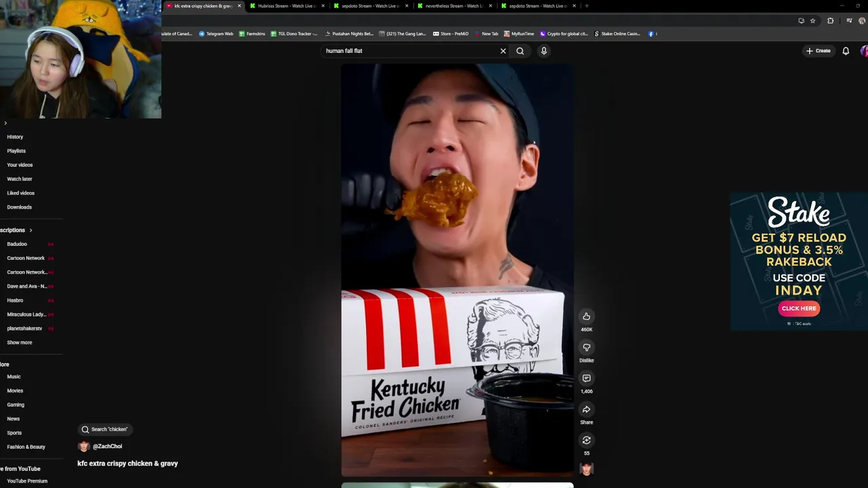This screenshot has width=868, height=488.
Task: Open the Store - PreMiD bookmark
Action: 450,34
